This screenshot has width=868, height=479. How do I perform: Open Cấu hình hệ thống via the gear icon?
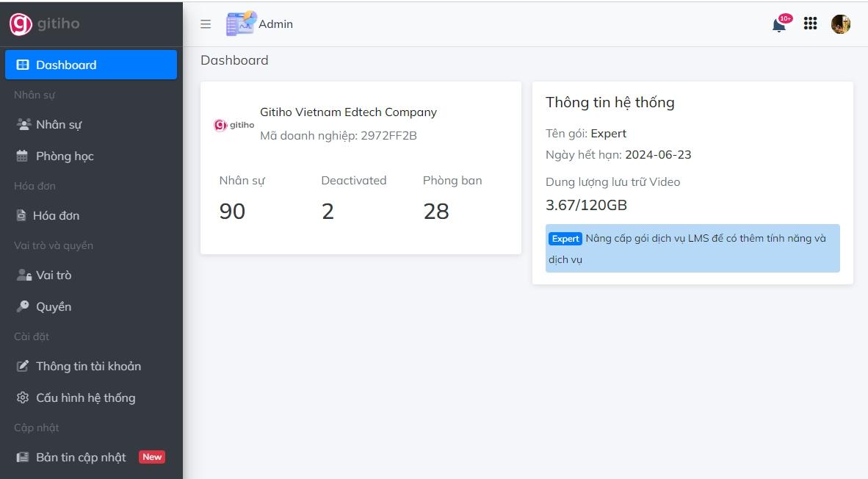coord(21,397)
